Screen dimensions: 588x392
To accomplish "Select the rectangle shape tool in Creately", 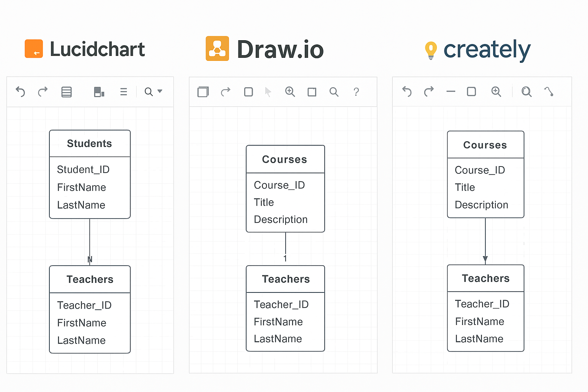I will click(x=472, y=91).
